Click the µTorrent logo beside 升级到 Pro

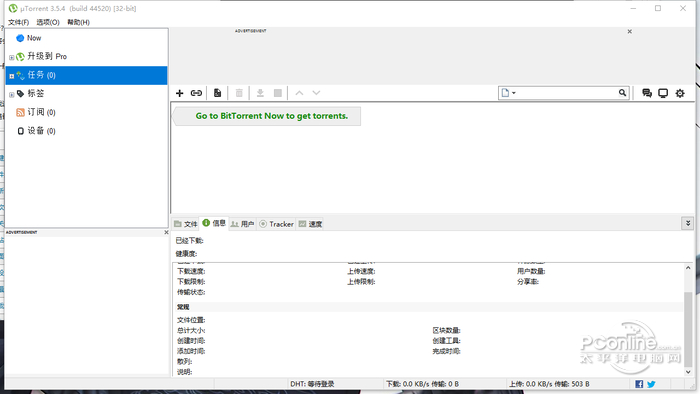[x=20, y=57]
